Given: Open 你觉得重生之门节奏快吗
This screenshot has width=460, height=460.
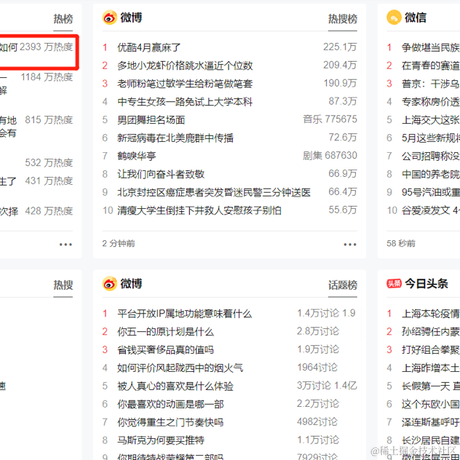Looking at the screenshot, I should [170, 422].
